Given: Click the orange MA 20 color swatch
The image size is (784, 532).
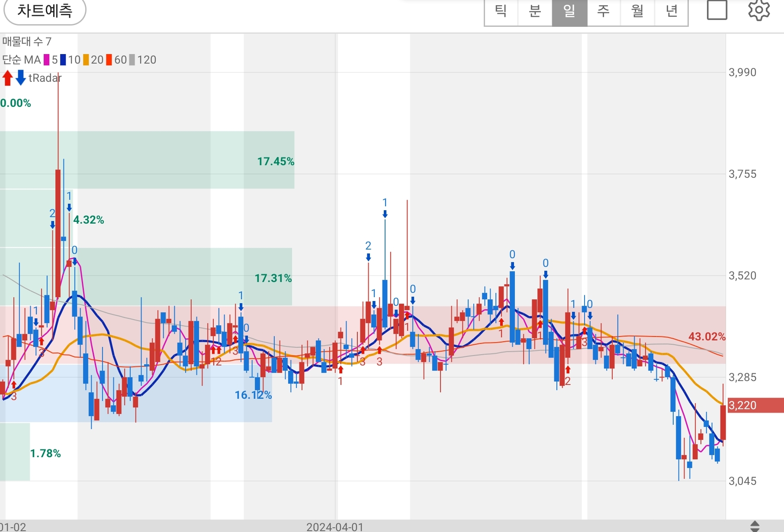Looking at the screenshot, I should coord(86,60).
